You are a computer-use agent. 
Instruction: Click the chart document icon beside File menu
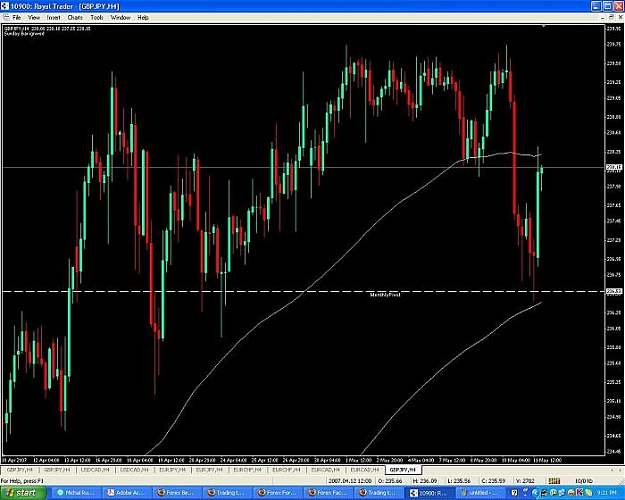tap(6, 18)
